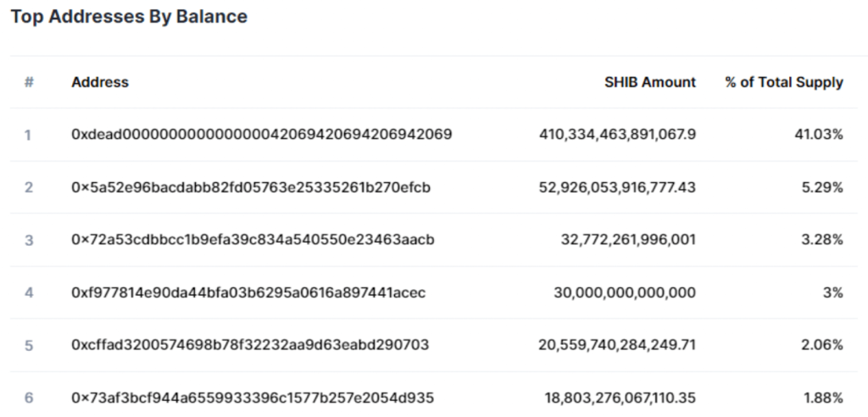Select the 410,334,463,891,067.9 amount cell
Image resolution: width=868 pixels, height=417 pixels.
pos(617,135)
